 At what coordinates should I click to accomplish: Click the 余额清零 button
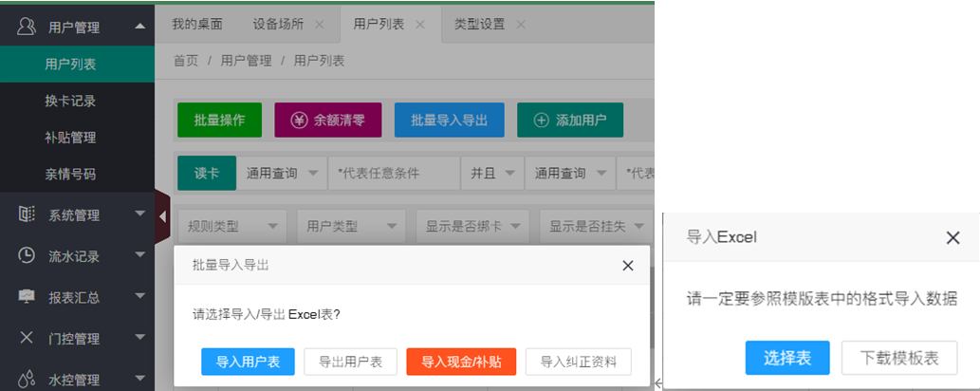(327, 121)
